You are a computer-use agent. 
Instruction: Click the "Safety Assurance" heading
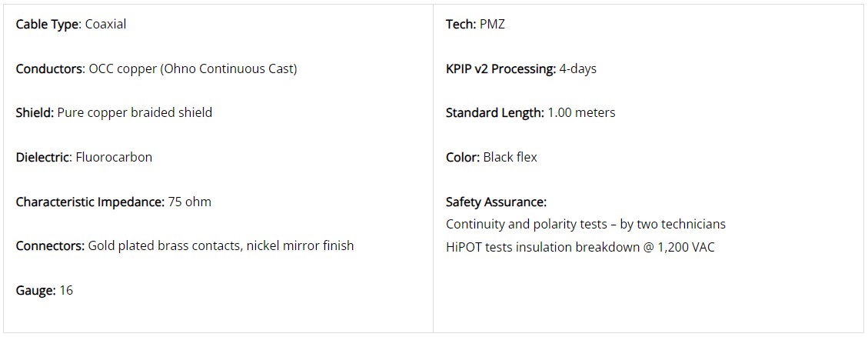[496, 202]
